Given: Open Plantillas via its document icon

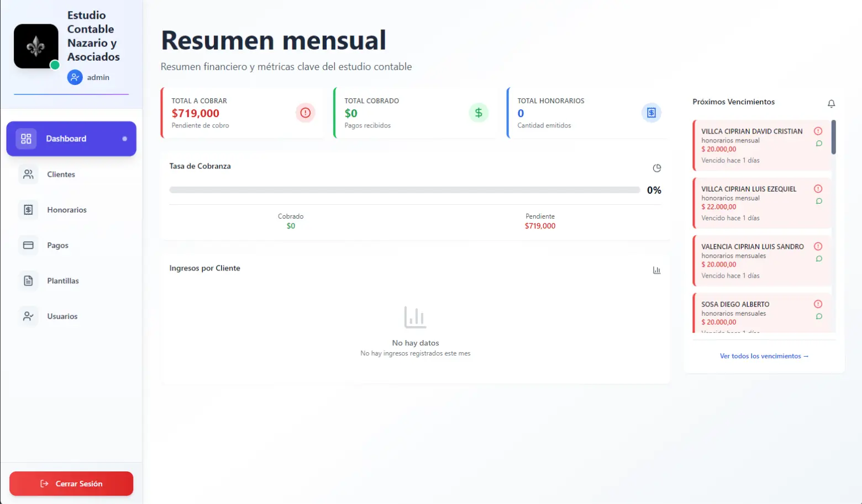Looking at the screenshot, I should [28, 280].
